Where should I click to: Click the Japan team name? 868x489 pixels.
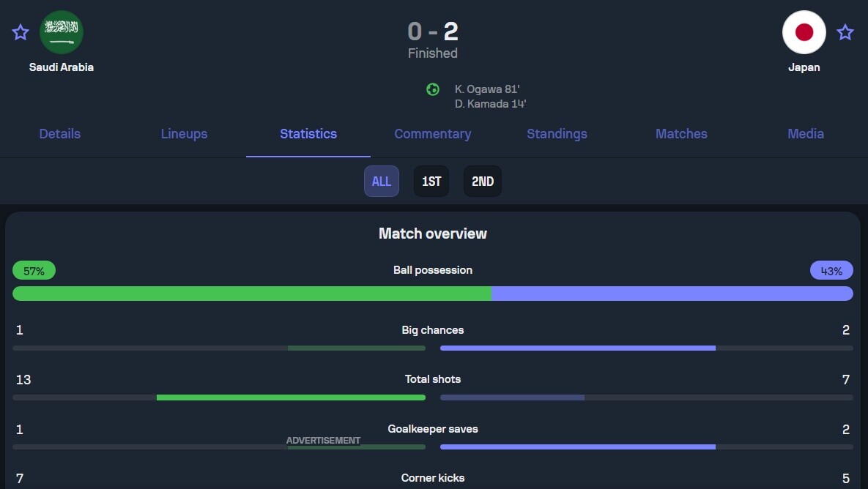coord(804,67)
